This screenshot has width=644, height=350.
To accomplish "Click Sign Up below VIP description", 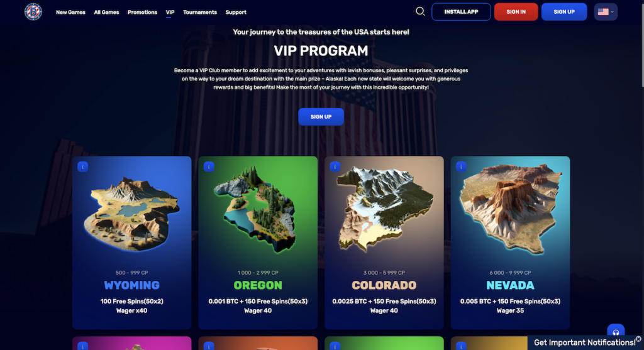I will point(321,117).
